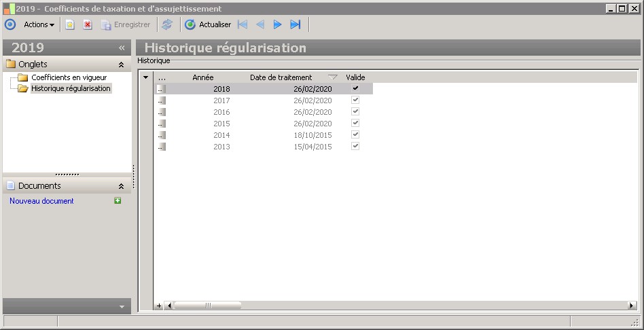Go to the next record
The image size is (644, 330).
pos(277,24)
